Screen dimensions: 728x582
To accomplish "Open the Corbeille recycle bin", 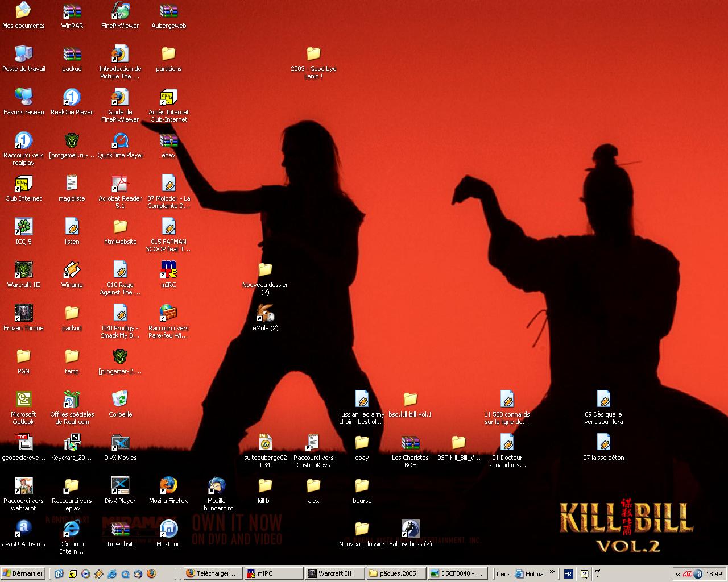I will coord(120,400).
